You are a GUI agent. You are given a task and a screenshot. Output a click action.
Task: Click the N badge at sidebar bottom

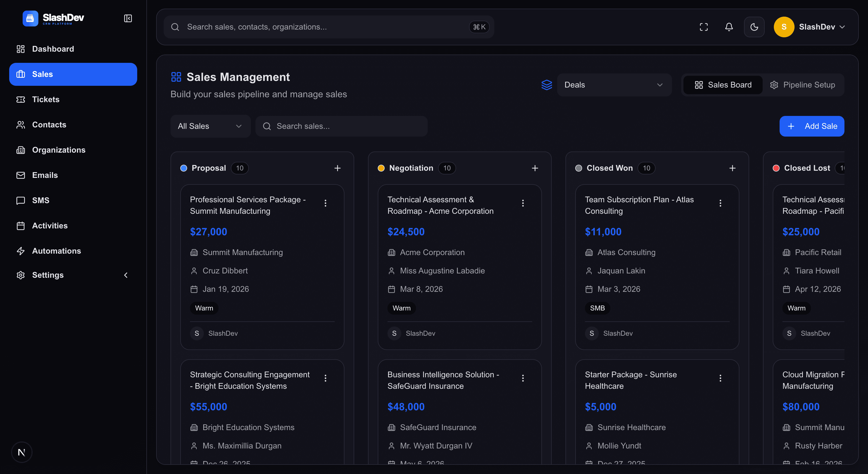click(22, 452)
